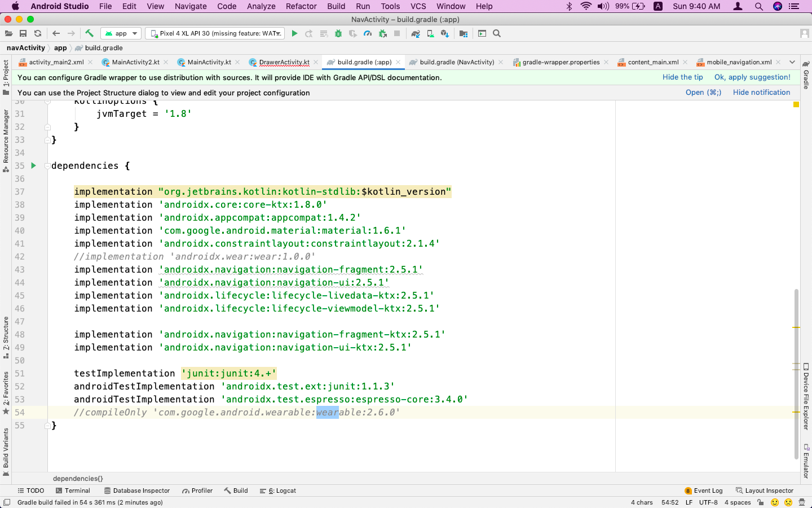Collapse the dependencies block fold marker

[47, 165]
